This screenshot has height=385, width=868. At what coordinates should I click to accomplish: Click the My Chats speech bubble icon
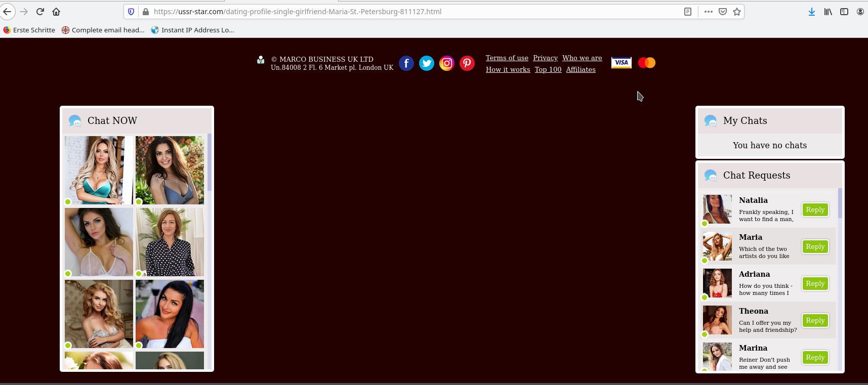711,120
